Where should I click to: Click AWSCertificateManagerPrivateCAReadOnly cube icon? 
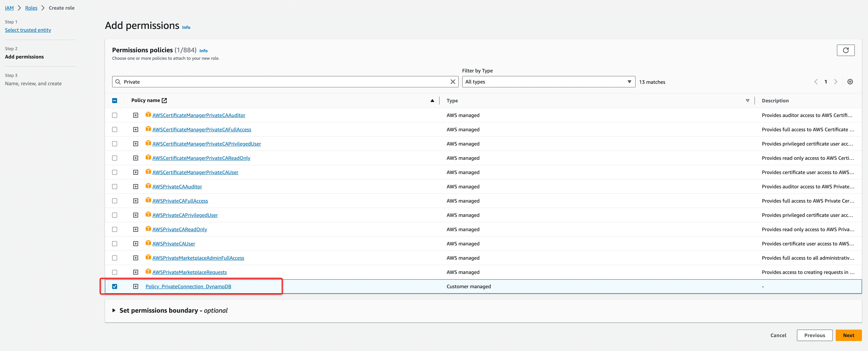pos(148,157)
